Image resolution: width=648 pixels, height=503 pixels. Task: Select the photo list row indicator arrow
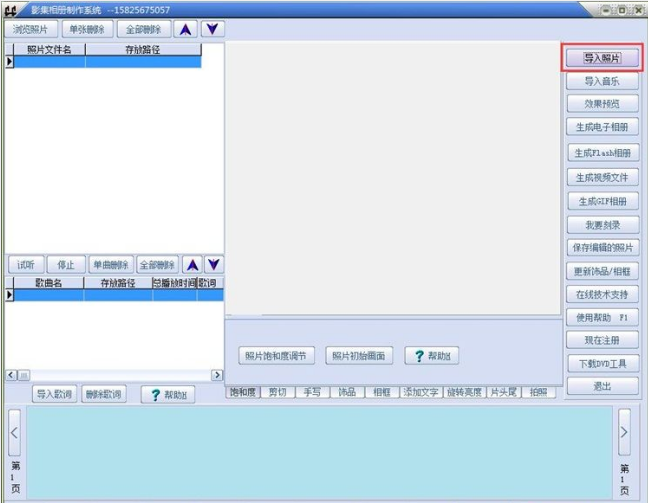(9, 62)
